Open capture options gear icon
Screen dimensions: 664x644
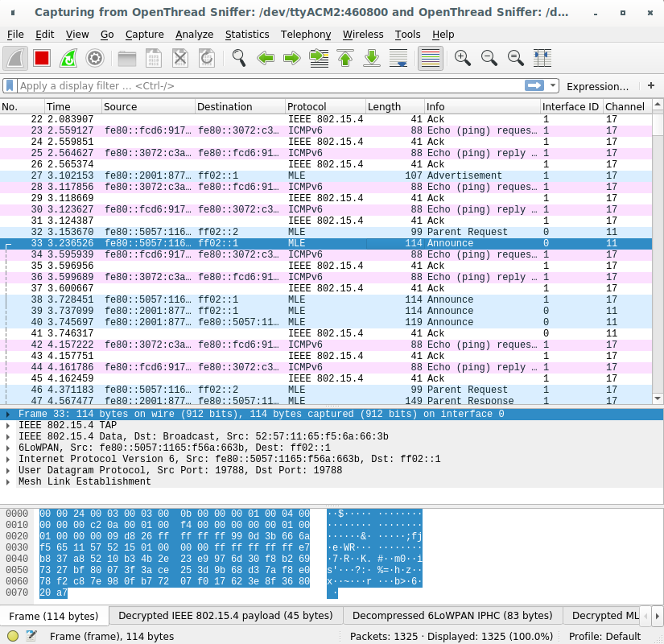coord(97,58)
